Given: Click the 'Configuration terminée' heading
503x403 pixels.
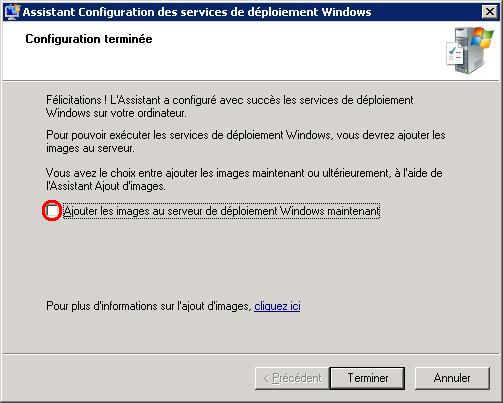Looking at the screenshot, I should [89, 39].
